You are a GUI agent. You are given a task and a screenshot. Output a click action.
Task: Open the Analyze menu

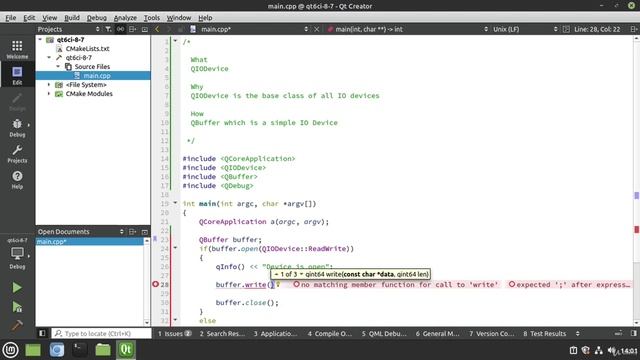[125, 18]
